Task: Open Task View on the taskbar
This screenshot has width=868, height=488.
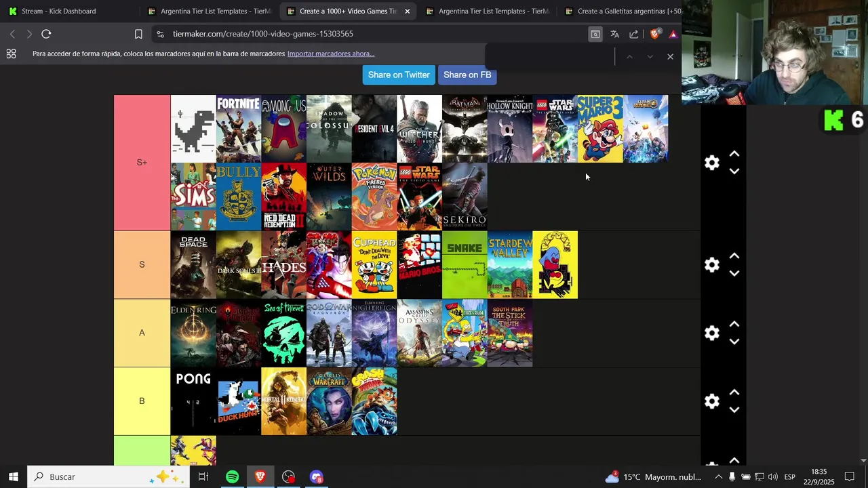Action: (x=203, y=477)
